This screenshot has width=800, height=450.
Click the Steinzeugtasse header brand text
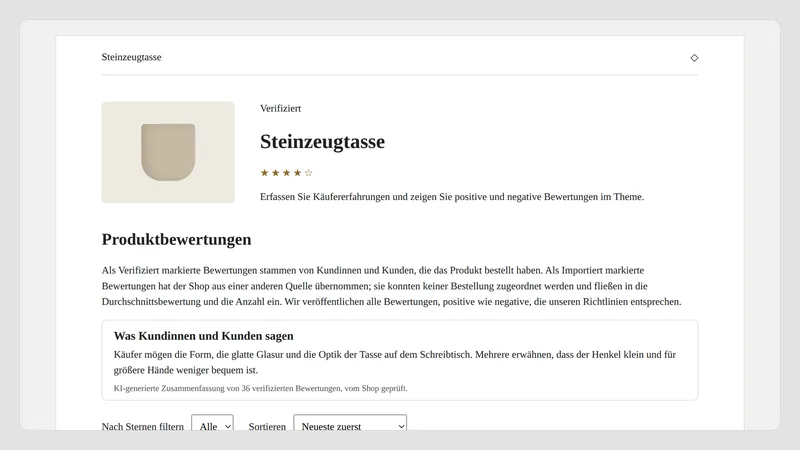pyautogui.click(x=131, y=57)
